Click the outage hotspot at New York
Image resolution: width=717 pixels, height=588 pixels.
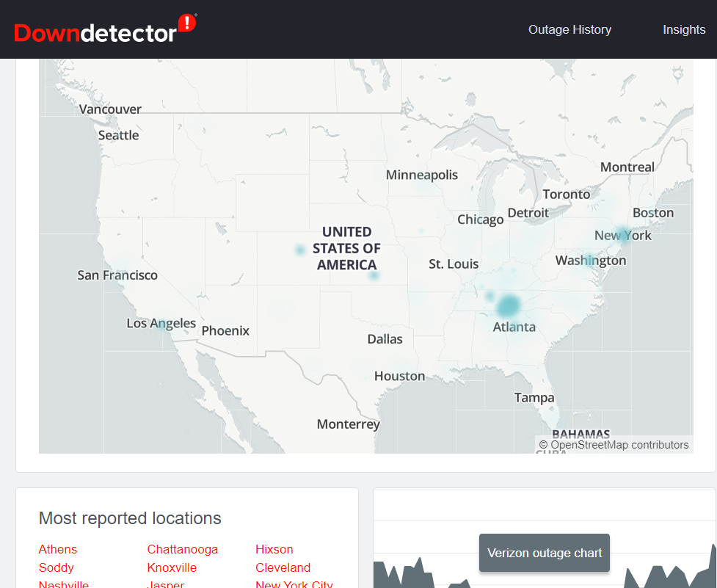623,234
